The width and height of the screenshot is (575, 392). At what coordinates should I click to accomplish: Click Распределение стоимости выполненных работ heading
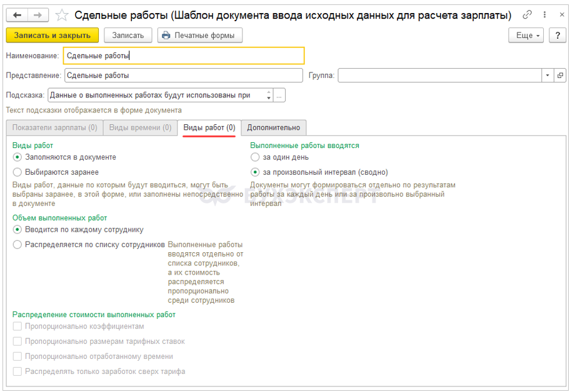tap(94, 315)
